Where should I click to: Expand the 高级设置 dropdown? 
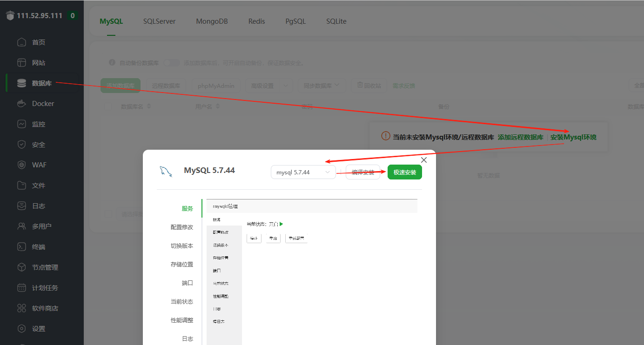click(x=268, y=86)
